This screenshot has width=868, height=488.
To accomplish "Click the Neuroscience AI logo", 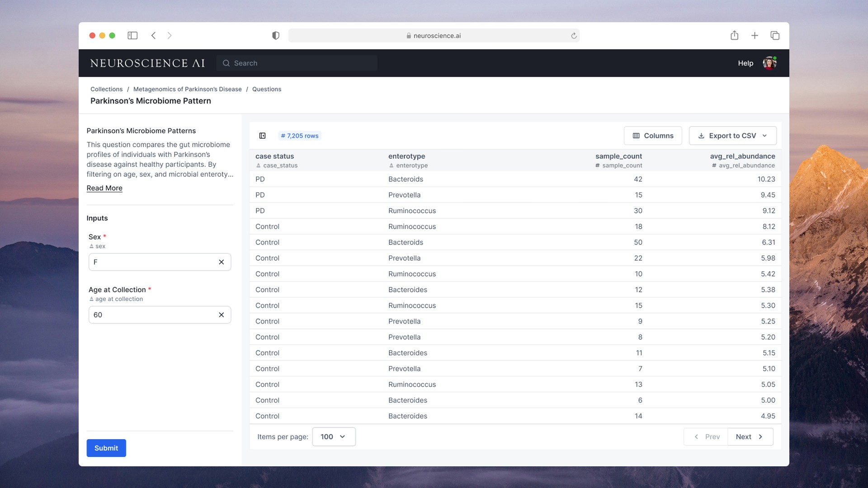I will (147, 63).
